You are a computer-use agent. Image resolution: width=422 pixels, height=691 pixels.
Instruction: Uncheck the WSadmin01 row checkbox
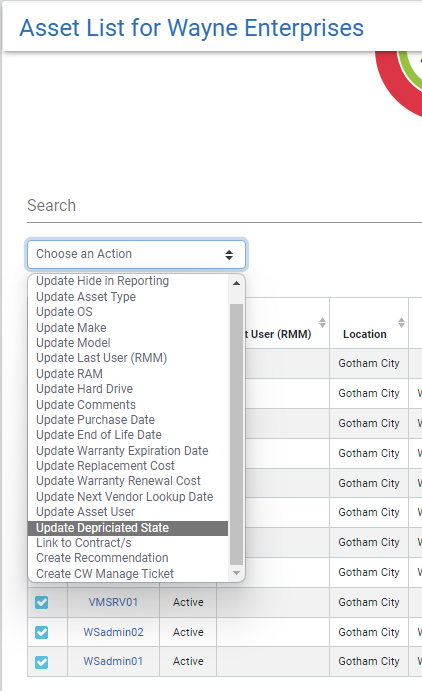pos(42,662)
